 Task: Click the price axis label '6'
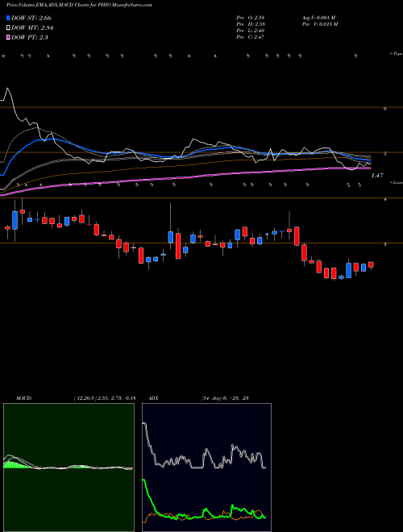(384, 109)
